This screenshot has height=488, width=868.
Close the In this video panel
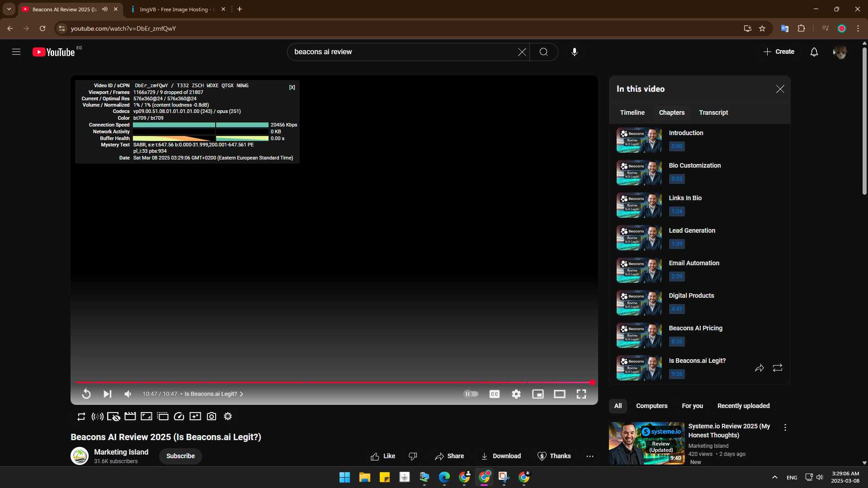(x=780, y=89)
